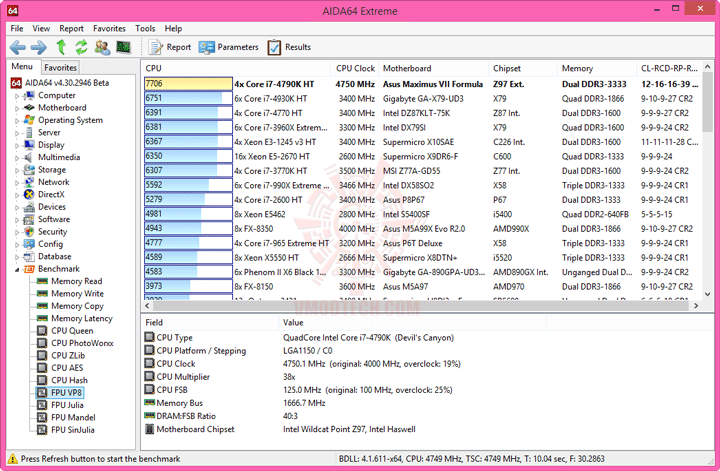
Task: Switch to the Menu tab
Action: pyautogui.click(x=22, y=67)
